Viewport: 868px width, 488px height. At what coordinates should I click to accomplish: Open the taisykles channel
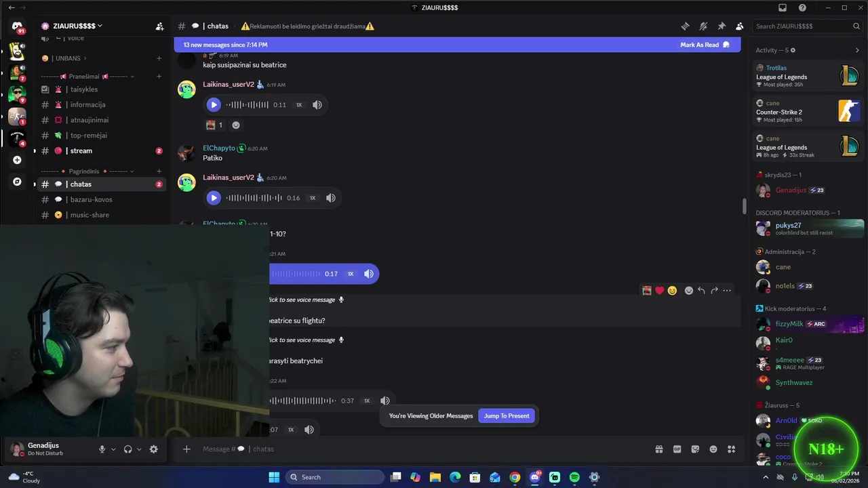pos(102,89)
